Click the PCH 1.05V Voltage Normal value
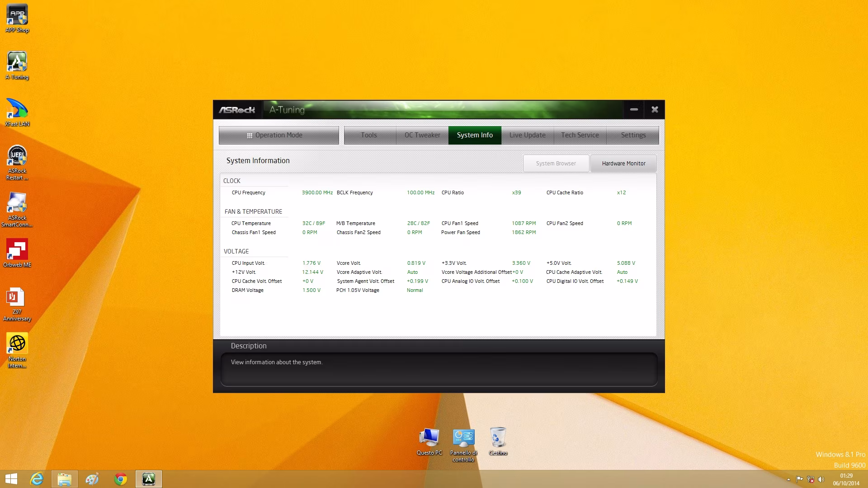 [415, 290]
